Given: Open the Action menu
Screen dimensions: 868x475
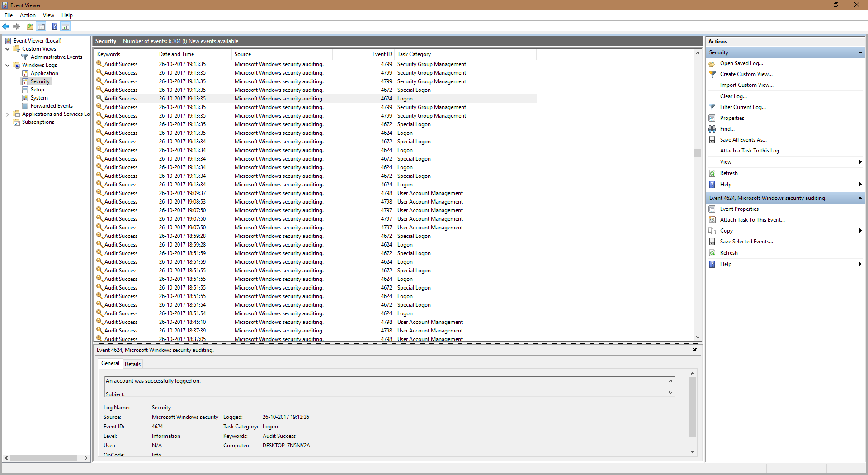Looking at the screenshot, I should coord(28,15).
